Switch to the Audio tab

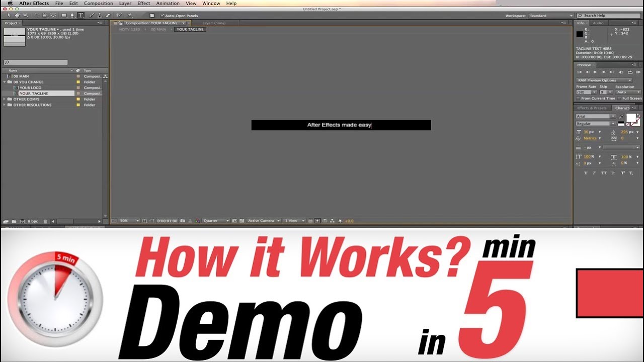pos(598,23)
